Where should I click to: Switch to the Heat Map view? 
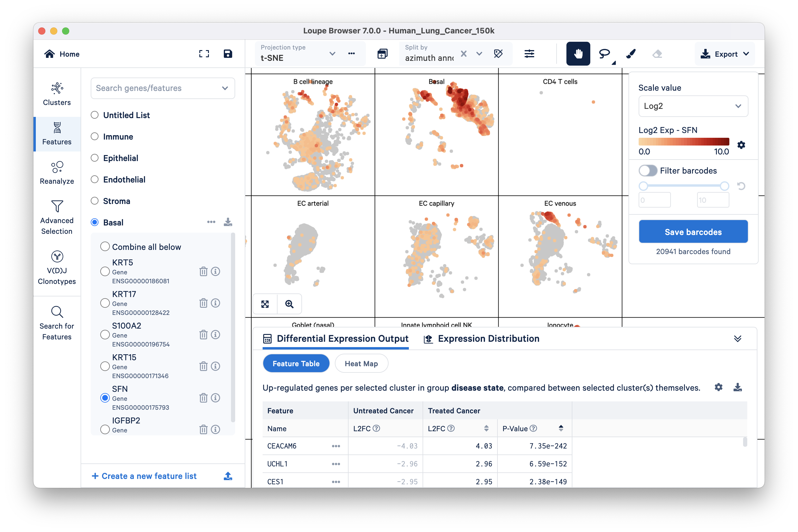[361, 364]
